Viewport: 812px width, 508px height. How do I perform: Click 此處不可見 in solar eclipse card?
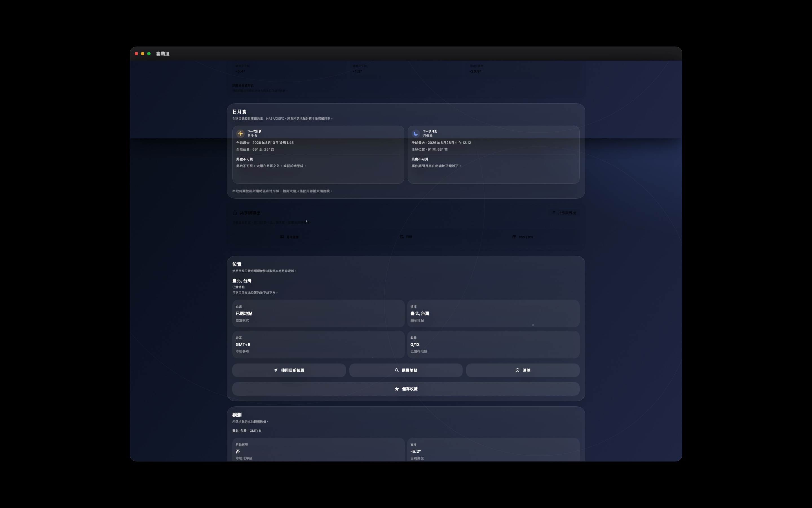(x=245, y=159)
